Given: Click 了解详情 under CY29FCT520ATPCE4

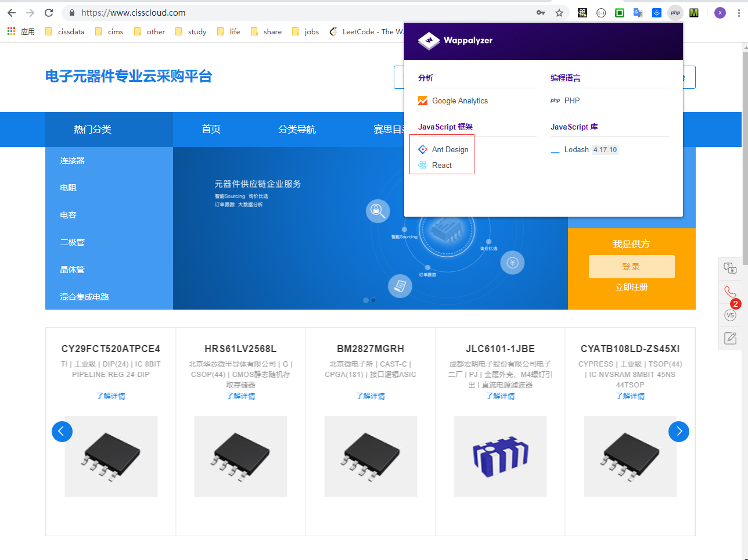Looking at the screenshot, I should point(111,396).
